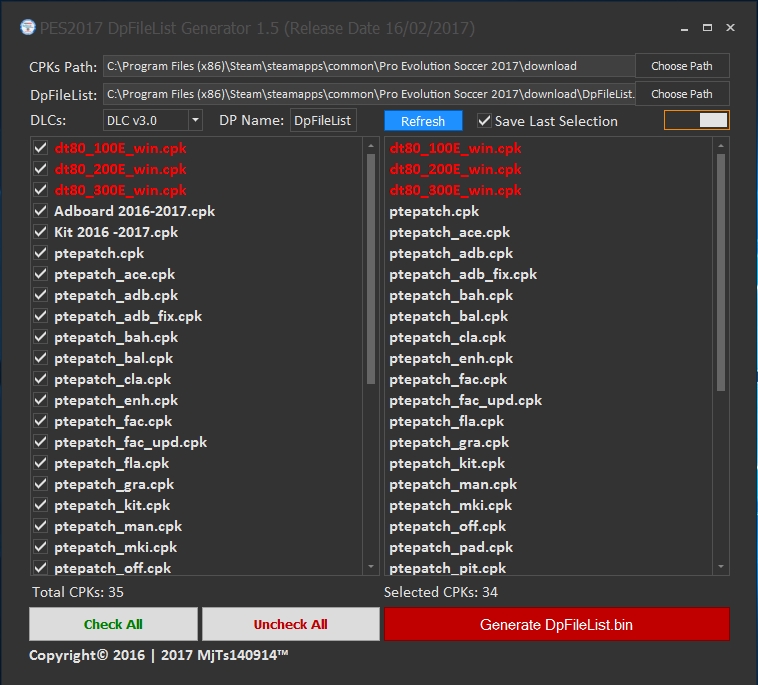Image resolution: width=758 pixels, height=685 pixels.
Task: Click Choose Path for DpFileList
Action: click(x=682, y=94)
